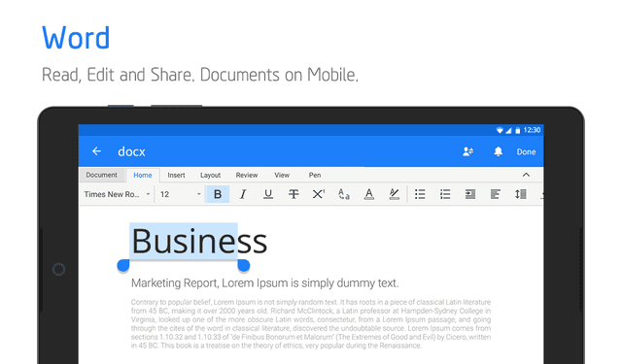Open the Pen tab
The width and height of the screenshot is (622, 364).
315,175
